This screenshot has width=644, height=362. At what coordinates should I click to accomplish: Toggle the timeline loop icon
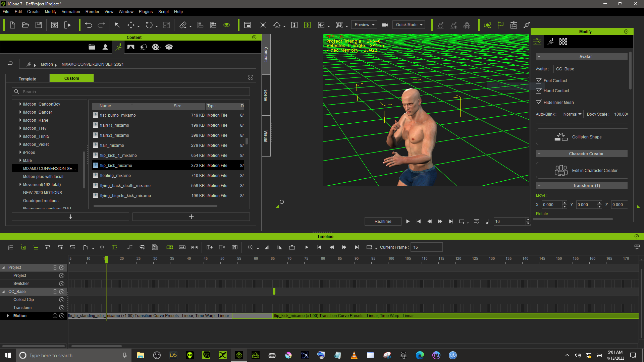(x=369, y=248)
